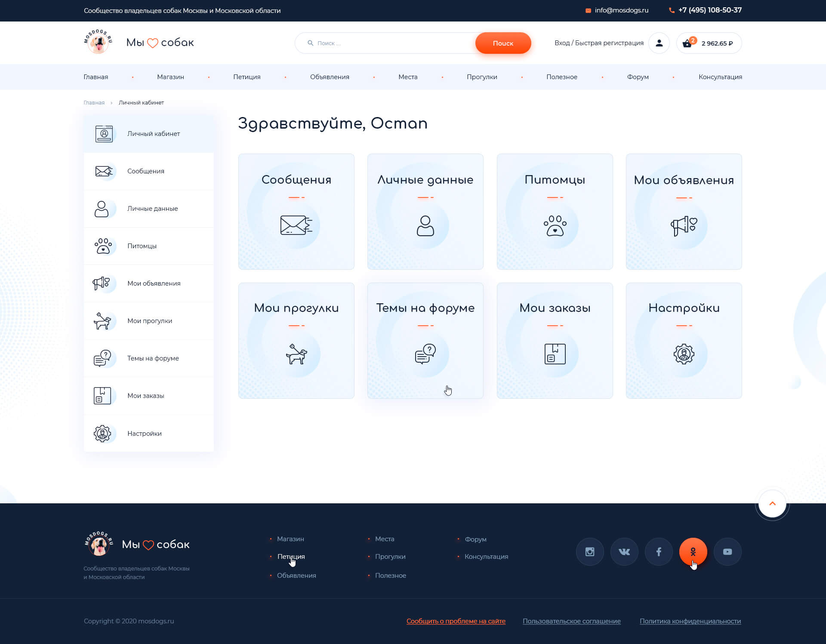Click the Мои заказы orders box icon
This screenshot has height=644, width=826.
[x=555, y=353]
